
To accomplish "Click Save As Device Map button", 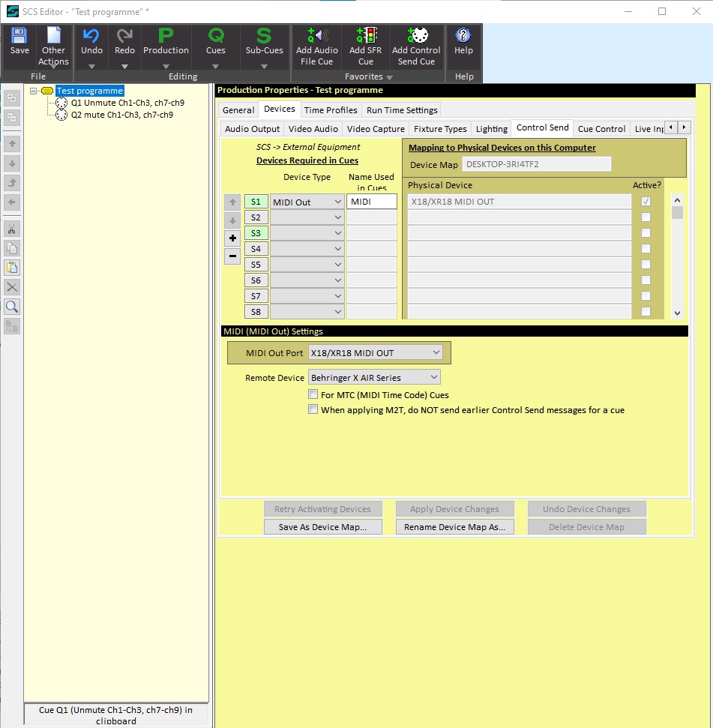I will [x=322, y=527].
